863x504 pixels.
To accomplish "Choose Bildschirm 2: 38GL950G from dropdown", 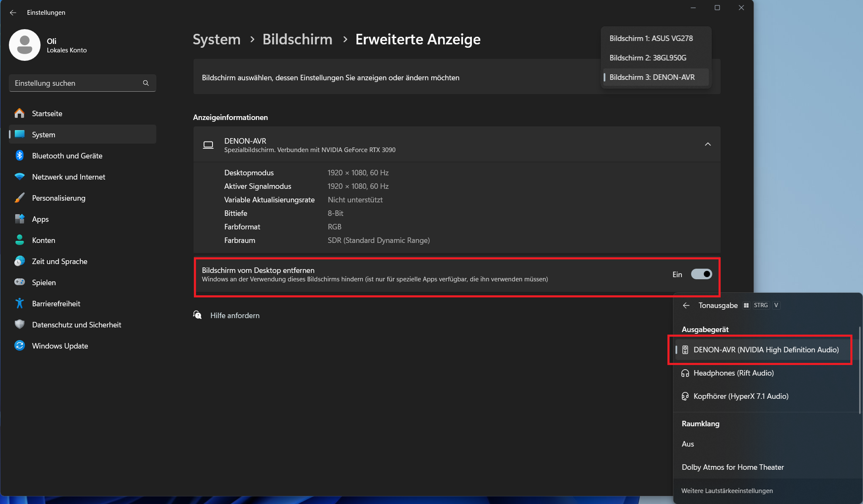I will 648,58.
